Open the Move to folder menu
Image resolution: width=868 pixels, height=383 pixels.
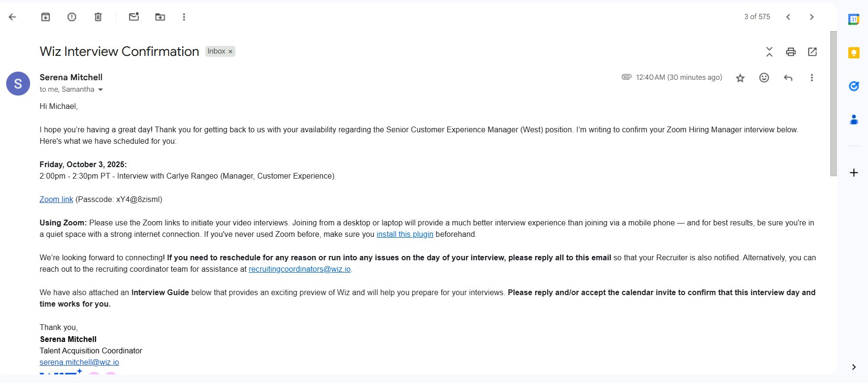pos(160,17)
